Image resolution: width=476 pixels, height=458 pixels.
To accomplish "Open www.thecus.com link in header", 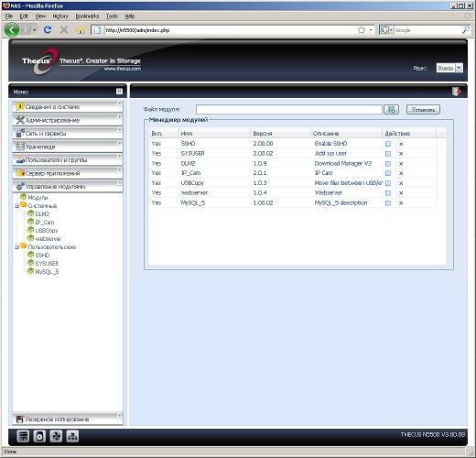I will click(x=123, y=69).
